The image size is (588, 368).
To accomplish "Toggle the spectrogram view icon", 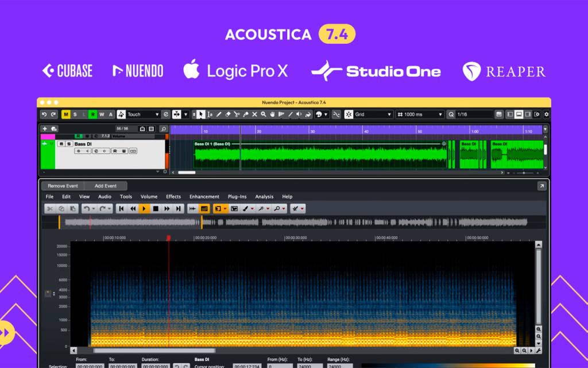I will [x=204, y=208].
